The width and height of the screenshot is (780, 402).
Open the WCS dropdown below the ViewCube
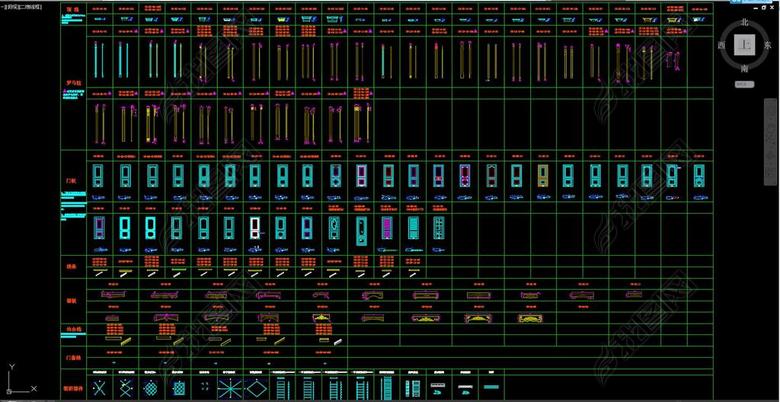[x=744, y=85]
